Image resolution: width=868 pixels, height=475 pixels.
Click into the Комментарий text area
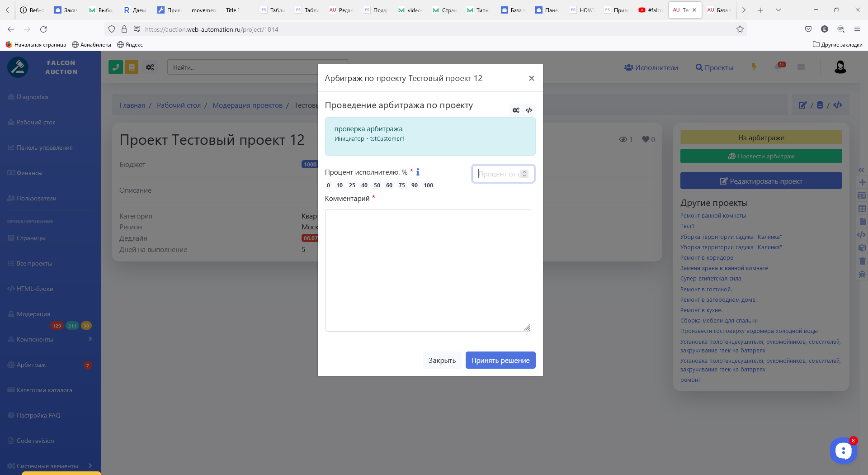[x=428, y=270]
